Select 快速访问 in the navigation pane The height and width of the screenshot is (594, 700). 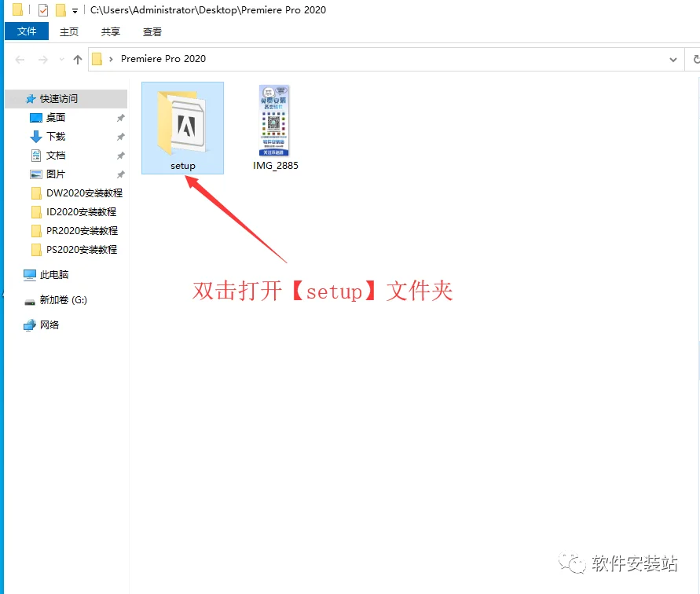tap(66, 99)
